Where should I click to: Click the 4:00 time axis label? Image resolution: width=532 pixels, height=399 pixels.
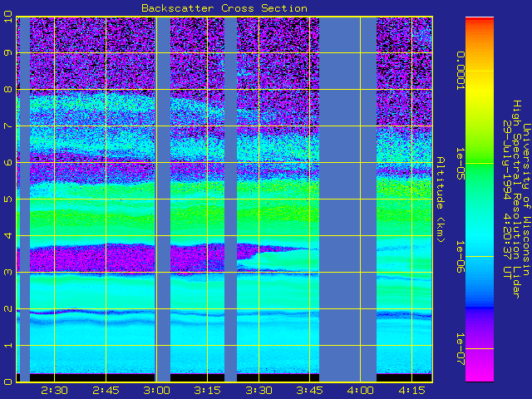[360, 391]
